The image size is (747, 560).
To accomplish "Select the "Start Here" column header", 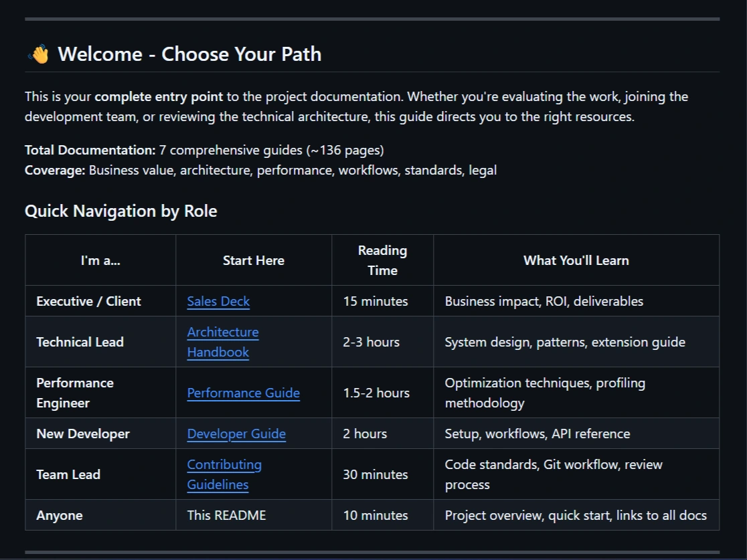I will coord(253,260).
